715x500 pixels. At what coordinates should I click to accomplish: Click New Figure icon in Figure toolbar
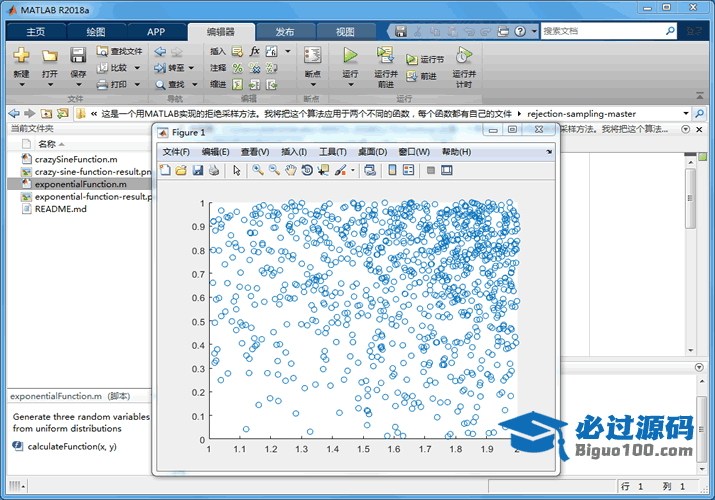[165, 170]
